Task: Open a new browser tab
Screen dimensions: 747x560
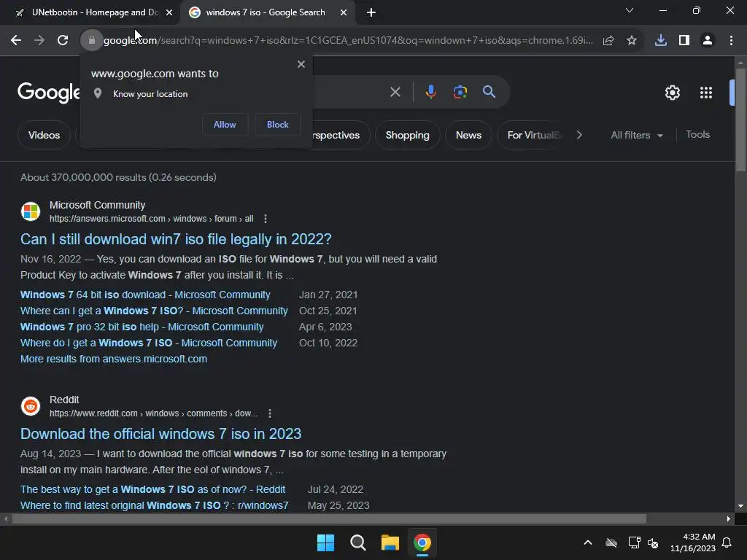Action: pyautogui.click(x=371, y=13)
